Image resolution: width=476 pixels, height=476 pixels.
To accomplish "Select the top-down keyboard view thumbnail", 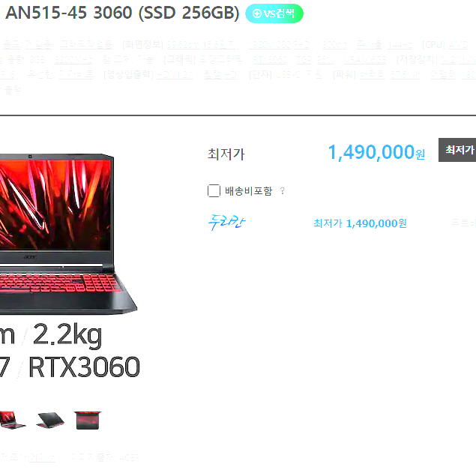I will click(x=88, y=420).
